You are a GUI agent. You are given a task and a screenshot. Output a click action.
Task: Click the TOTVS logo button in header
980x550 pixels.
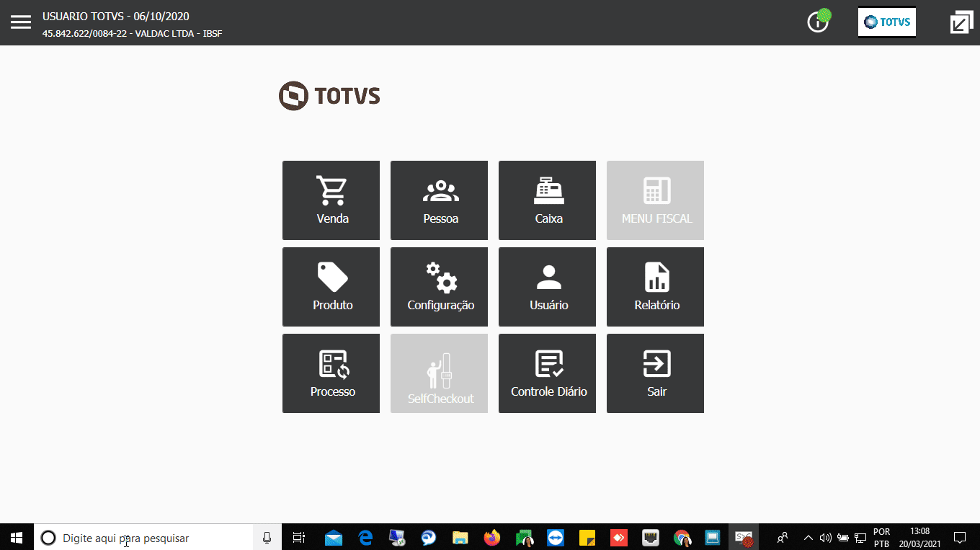[887, 22]
